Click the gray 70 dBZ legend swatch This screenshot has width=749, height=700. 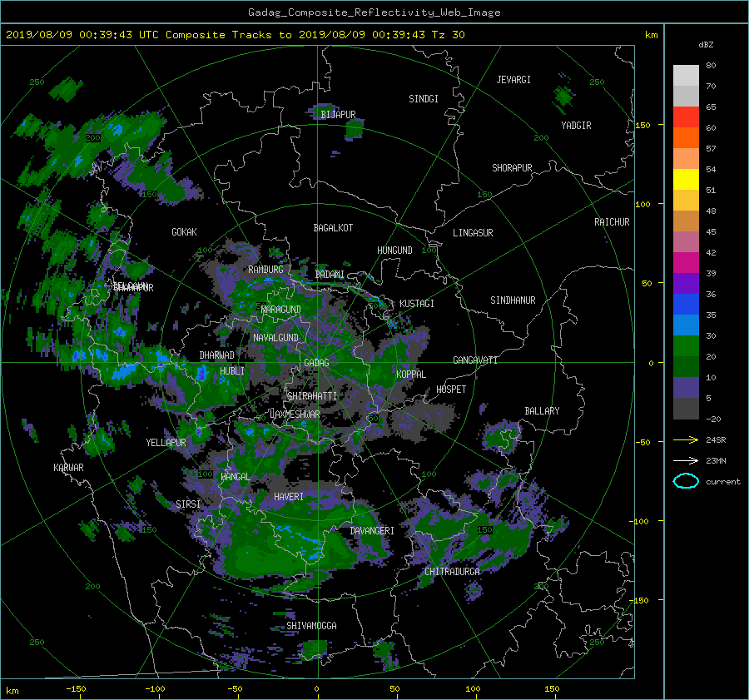click(686, 96)
